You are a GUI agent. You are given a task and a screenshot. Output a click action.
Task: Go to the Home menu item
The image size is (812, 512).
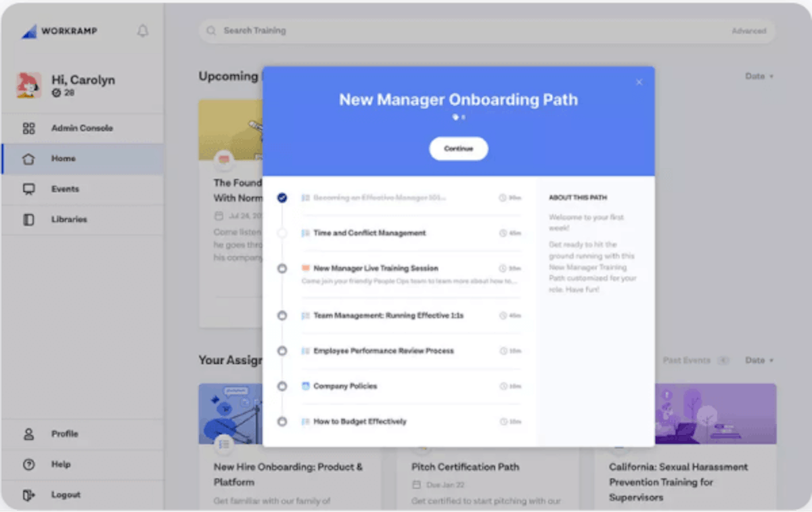[x=82, y=158]
